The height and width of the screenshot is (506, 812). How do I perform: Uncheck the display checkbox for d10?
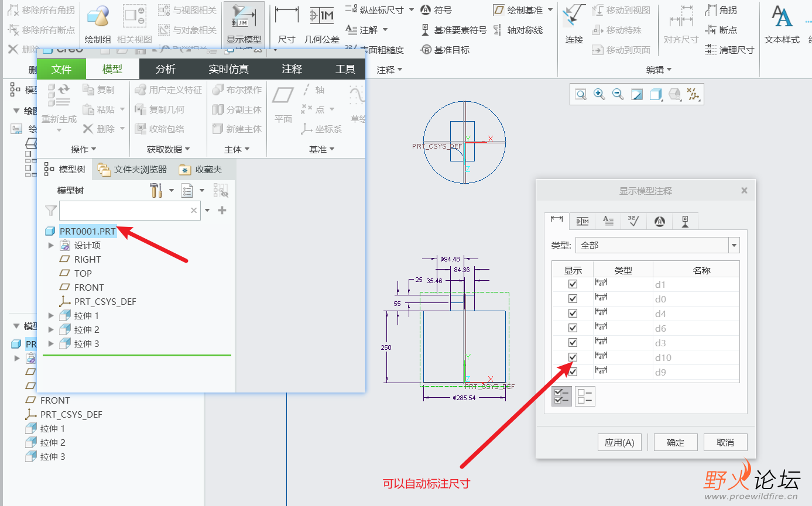point(573,357)
